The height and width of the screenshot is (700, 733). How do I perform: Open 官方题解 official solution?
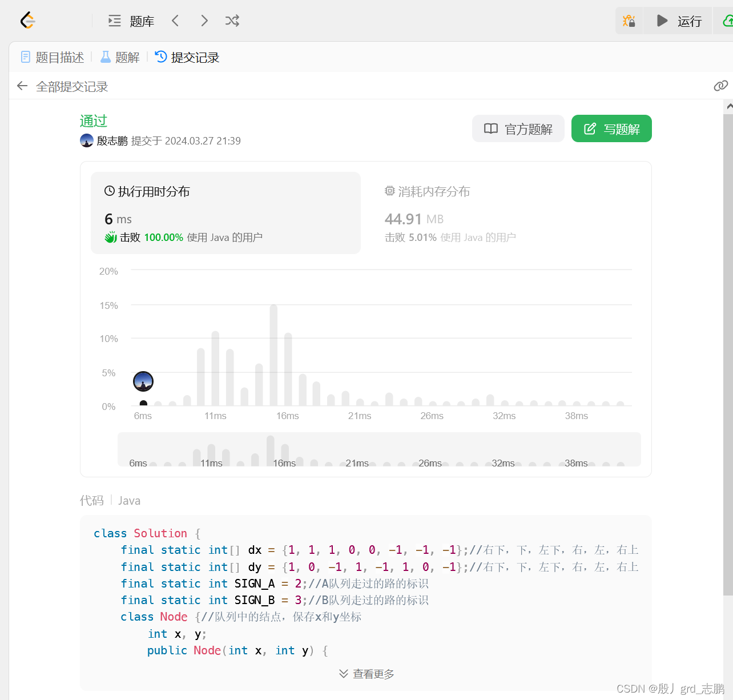518,128
